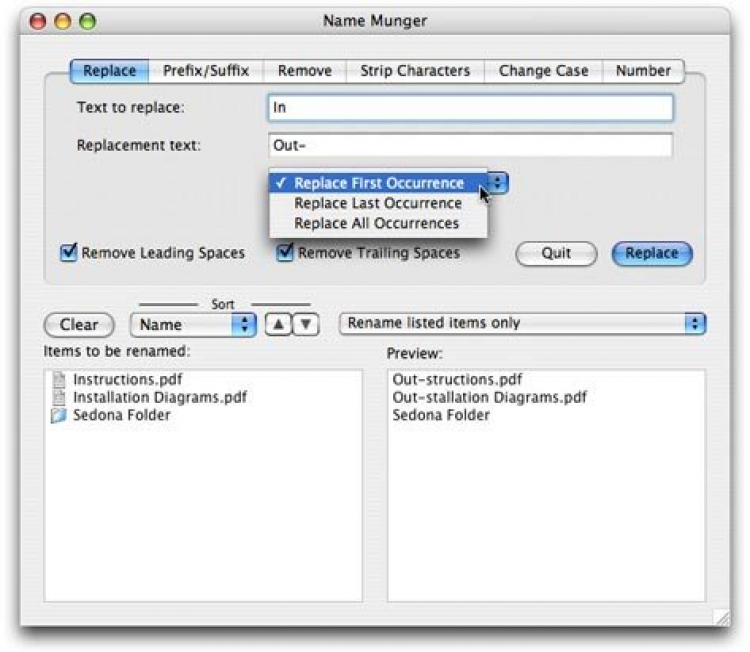Click the Clear button
This screenshot has width=750, height=652.
tap(79, 325)
